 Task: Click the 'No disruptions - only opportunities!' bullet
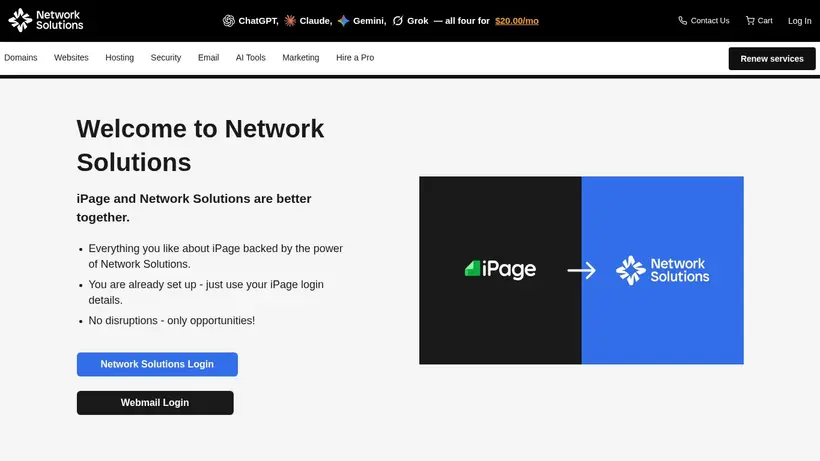point(172,320)
